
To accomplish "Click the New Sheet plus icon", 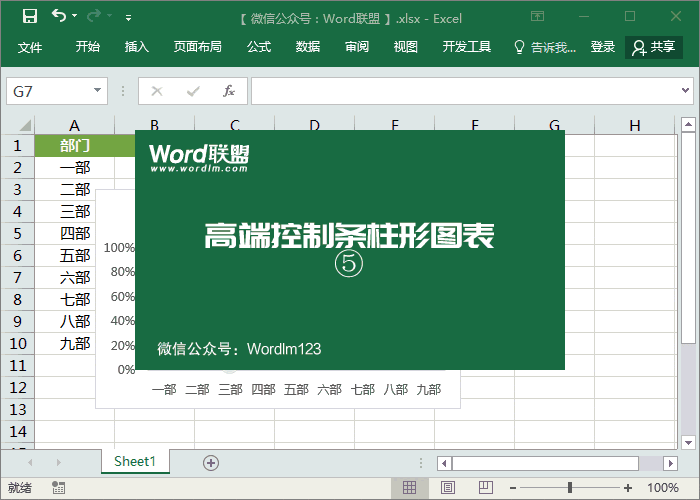I will 211,463.
